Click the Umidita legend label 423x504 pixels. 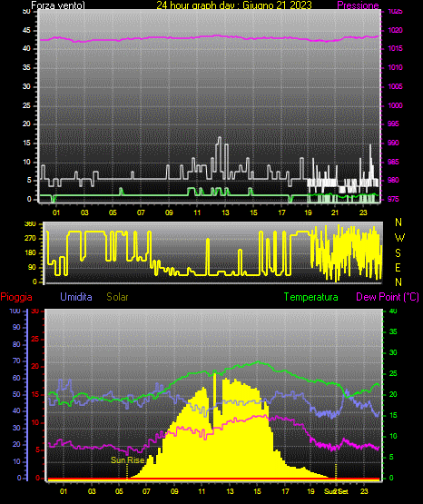(x=76, y=297)
